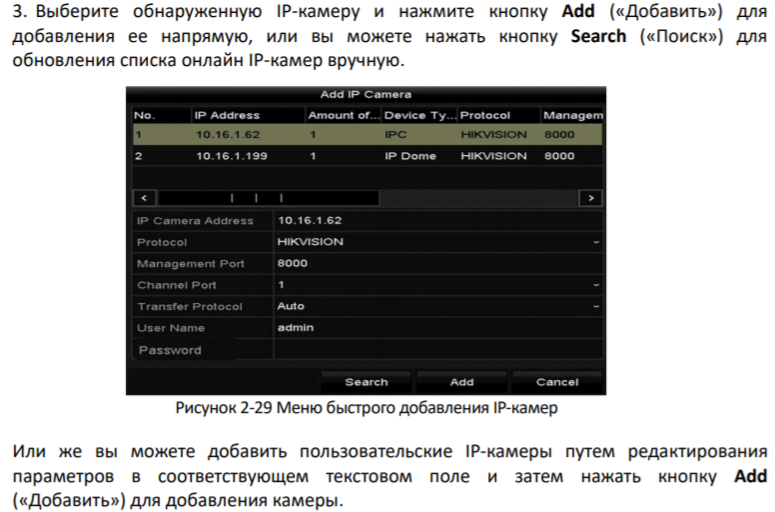The image size is (775, 512).
Task: Click the Cancel button
Action: click(x=557, y=382)
